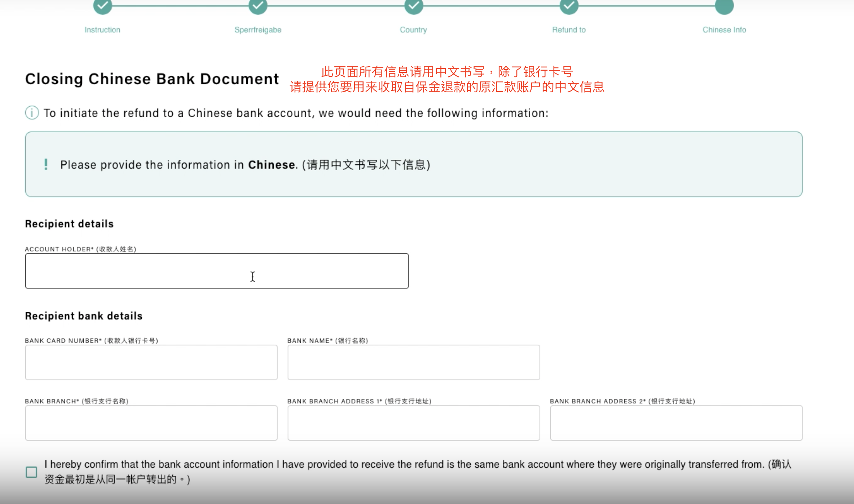Click the BANK CARD NUMBER field label

click(x=92, y=341)
